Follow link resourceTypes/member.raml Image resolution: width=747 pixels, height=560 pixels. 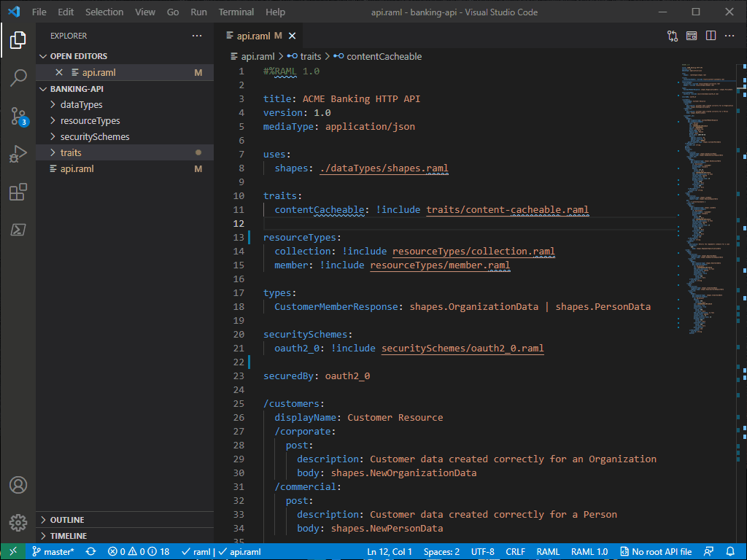(440, 265)
